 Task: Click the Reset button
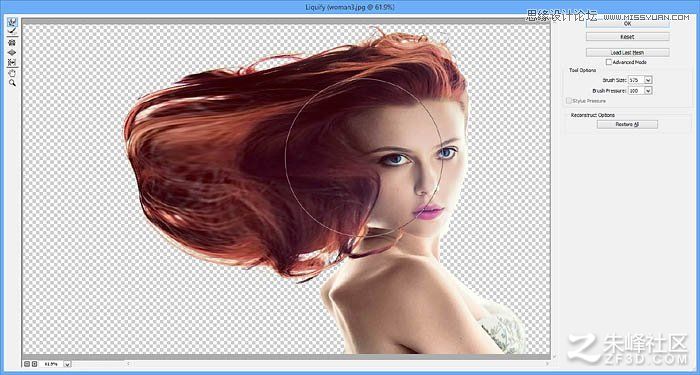click(627, 37)
